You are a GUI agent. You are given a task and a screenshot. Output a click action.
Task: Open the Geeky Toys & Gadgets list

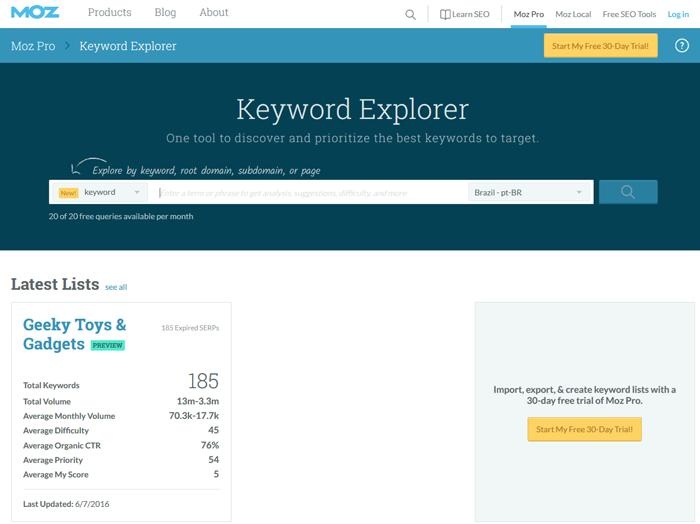(x=75, y=334)
